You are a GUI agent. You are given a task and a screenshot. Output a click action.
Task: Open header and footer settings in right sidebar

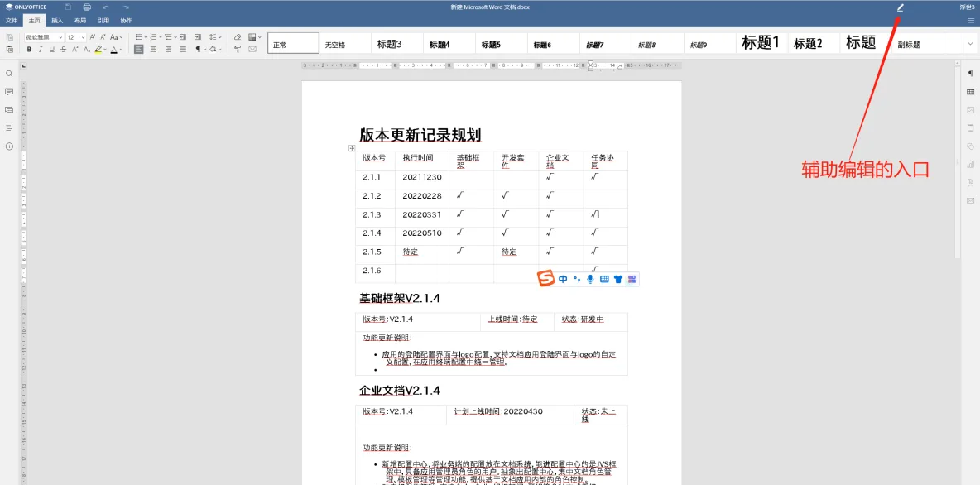[x=971, y=128]
